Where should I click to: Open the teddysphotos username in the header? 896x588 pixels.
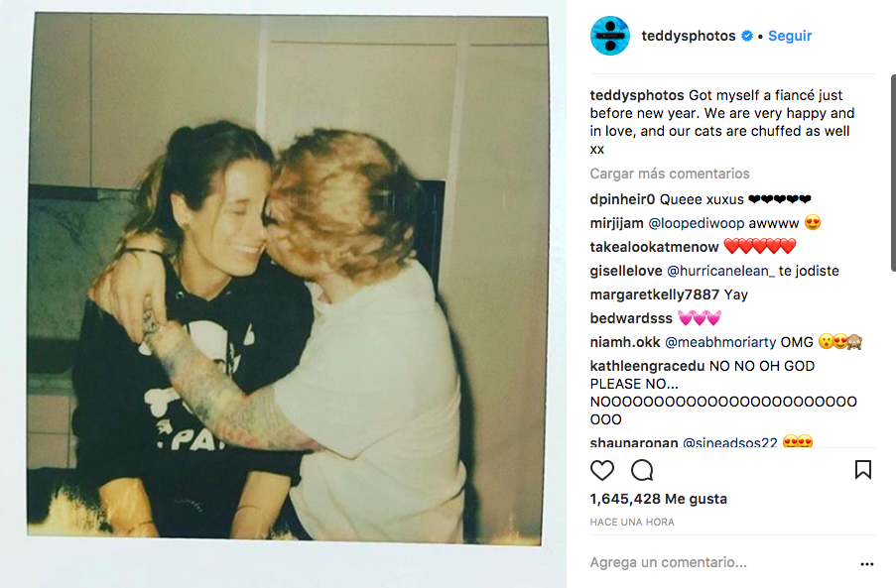(x=689, y=36)
